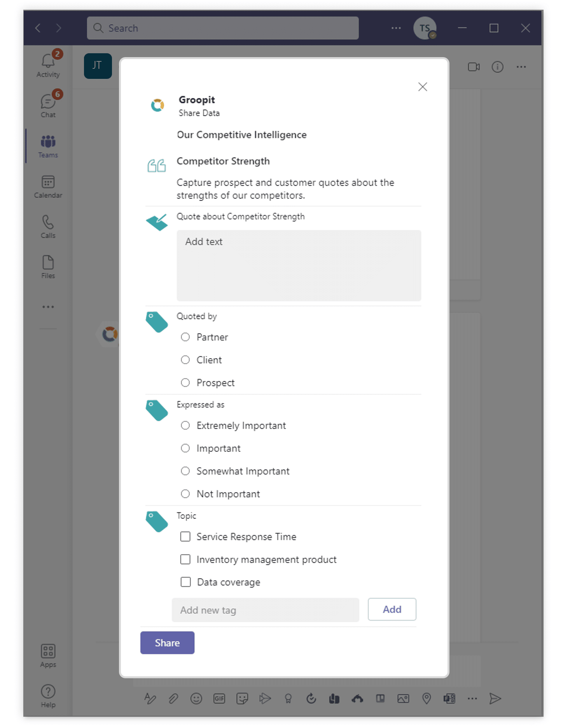
Task: Open the channel info icon
Action: (498, 67)
